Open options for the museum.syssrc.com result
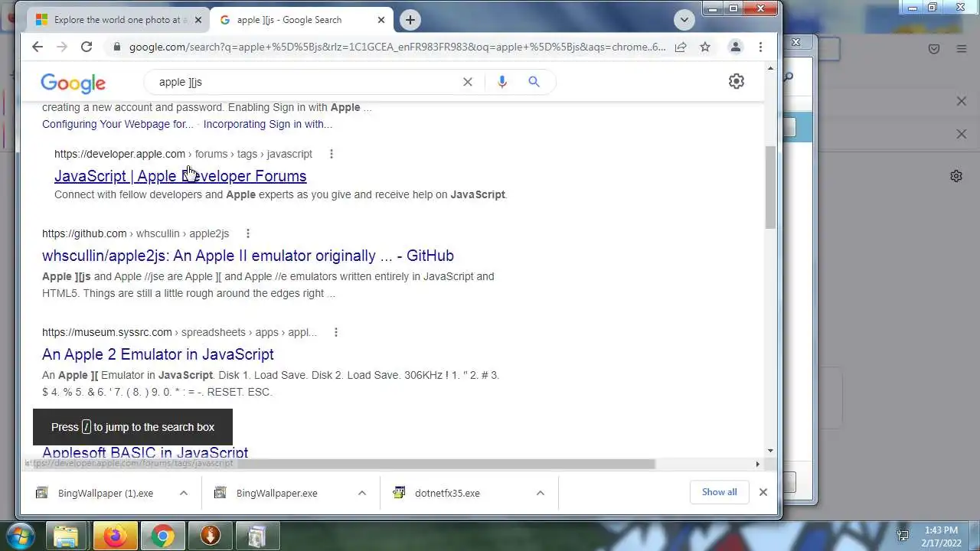The width and height of the screenshot is (980, 551). coord(336,332)
